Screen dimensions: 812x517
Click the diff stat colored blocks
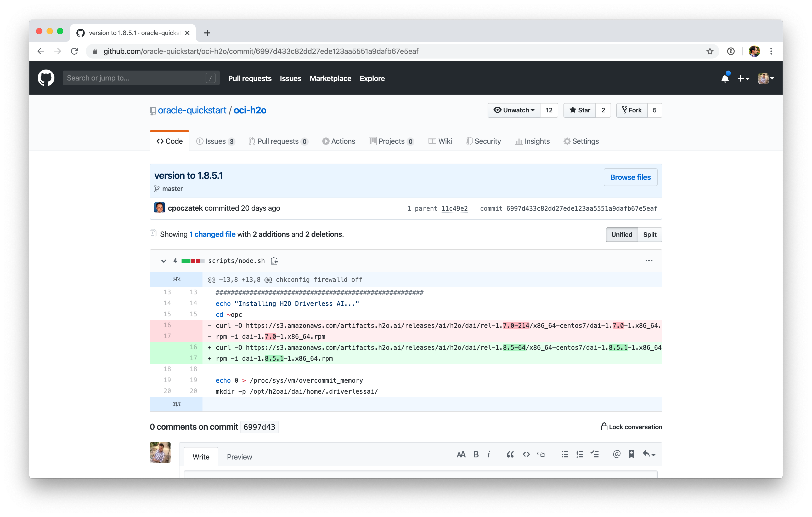point(193,261)
